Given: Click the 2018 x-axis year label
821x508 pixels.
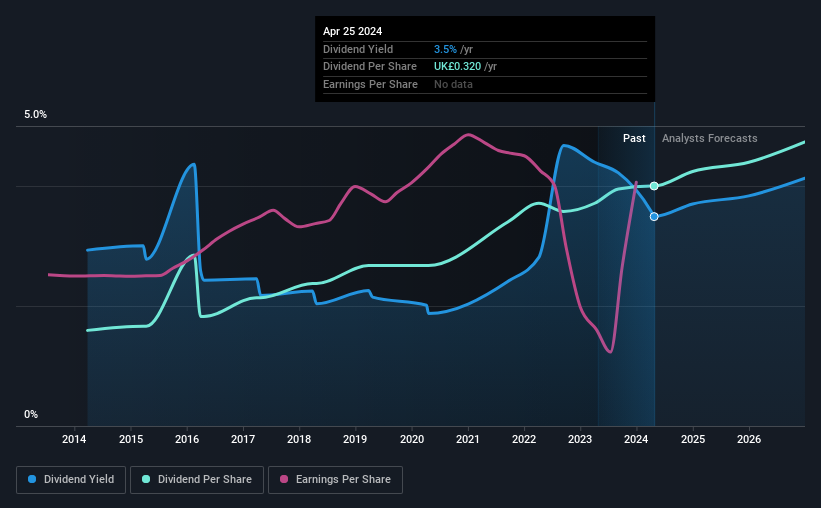Looking at the screenshot, I should pos(299,439).
